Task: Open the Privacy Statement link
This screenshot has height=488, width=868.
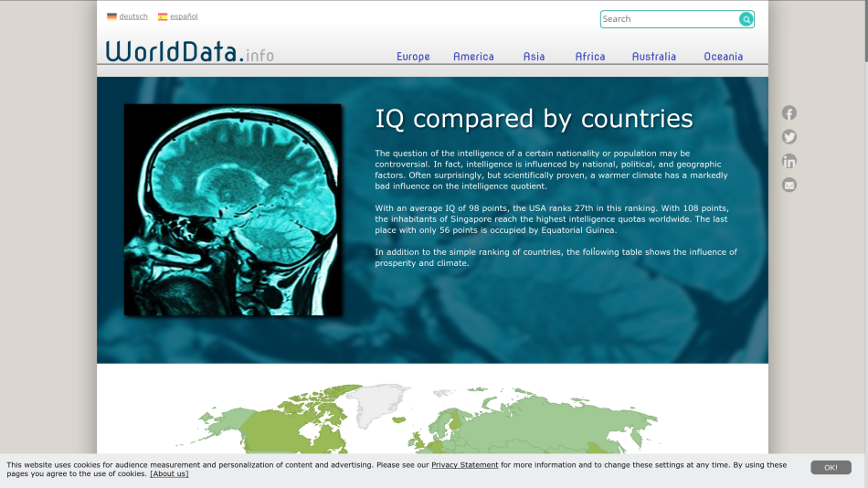Action: [x=464, y=465]
